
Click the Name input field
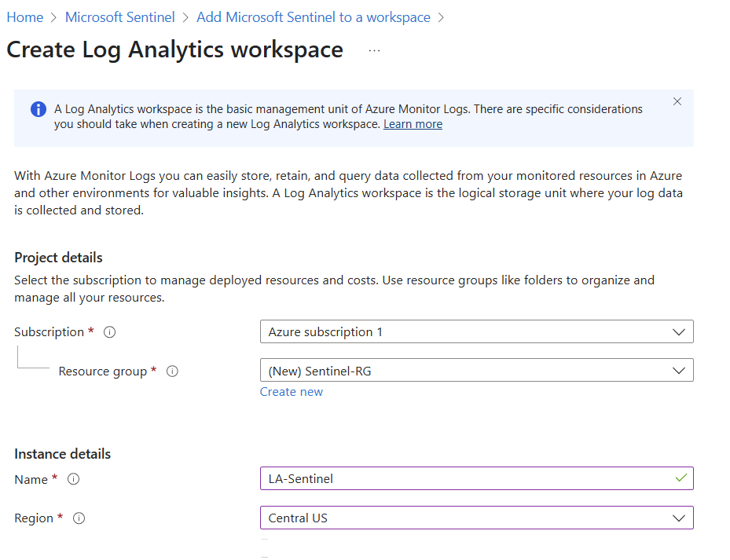click(x=477, y=479)
